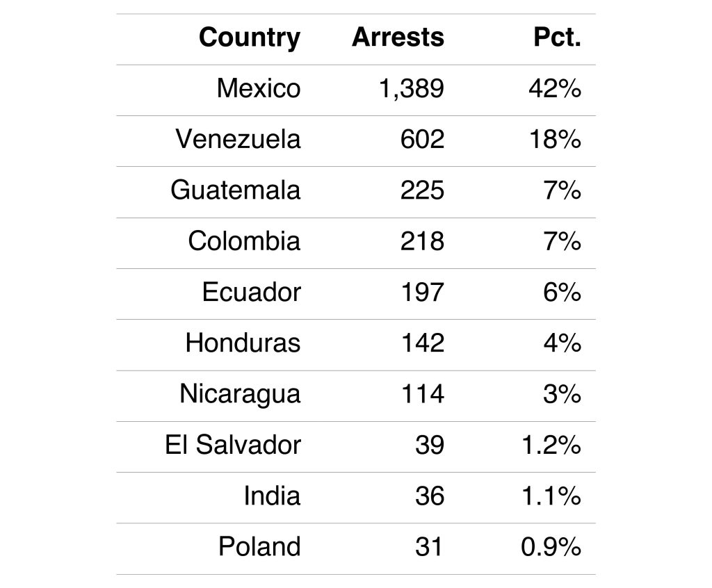Select the Mexico country cell
Screen dimensions: 712x588
(259, 89)
